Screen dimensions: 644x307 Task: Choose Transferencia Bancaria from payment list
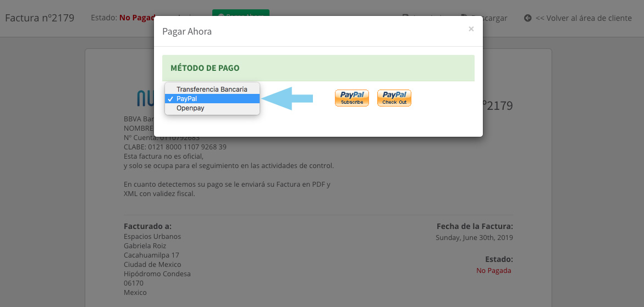[212, 89]
